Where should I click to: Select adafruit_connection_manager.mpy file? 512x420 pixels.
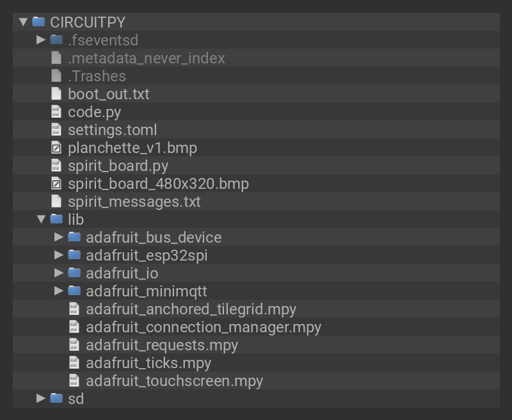point(203,327)
